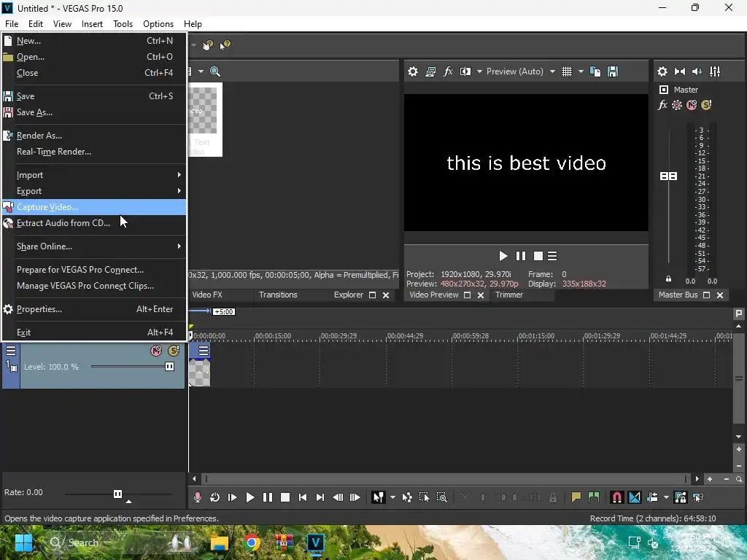Select the Normal Edit tool
Screen dimensions: 747x560
click(x=379, y=497)
